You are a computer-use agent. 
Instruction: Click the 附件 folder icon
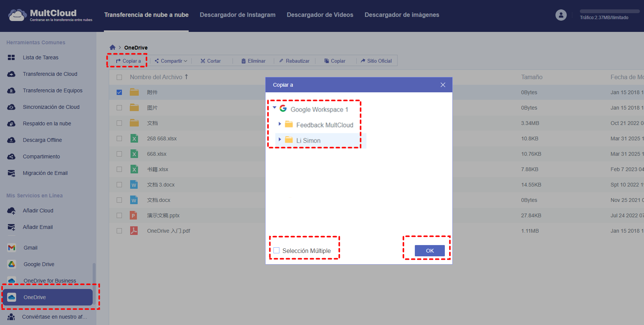click(x=134, y=92)
